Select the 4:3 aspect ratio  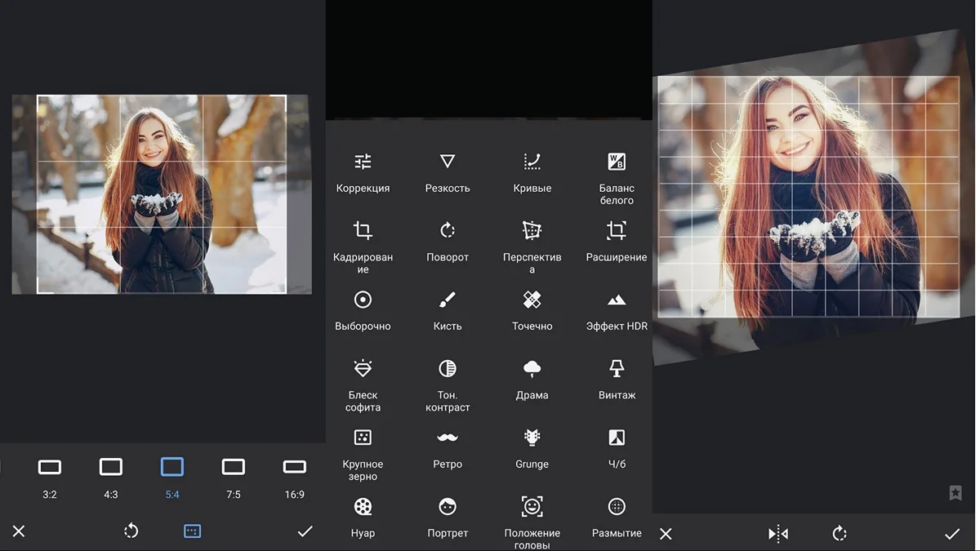pos(111,478)
